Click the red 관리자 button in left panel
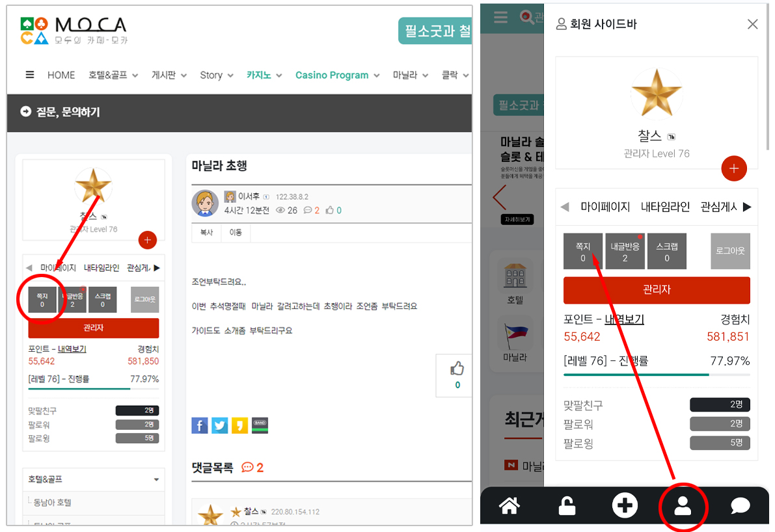 point(94,328)
